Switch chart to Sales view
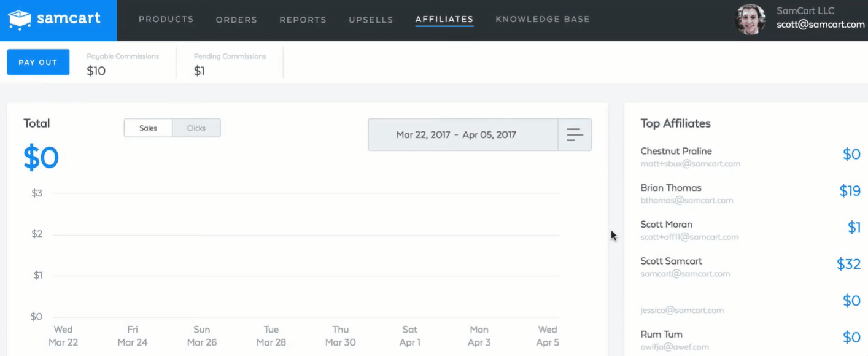The width and height of the screenshot is (868, 356). point(148,128)
